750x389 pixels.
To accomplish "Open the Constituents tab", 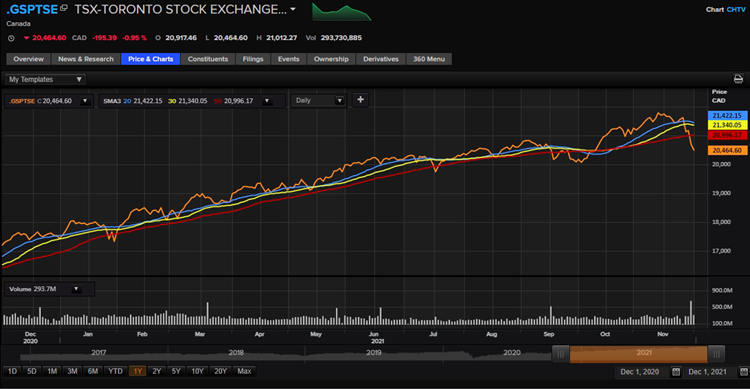I will 208,59.
